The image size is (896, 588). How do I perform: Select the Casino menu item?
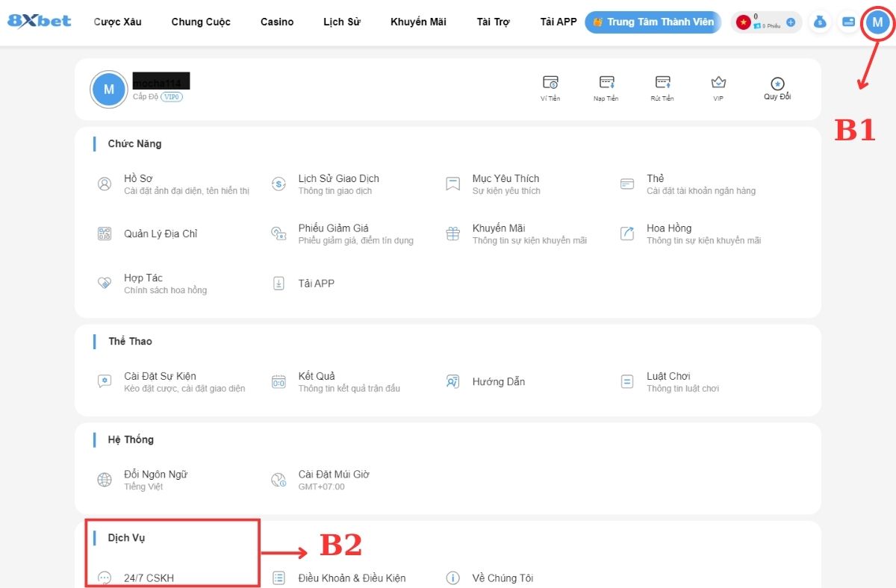click(x=277, y=22)
